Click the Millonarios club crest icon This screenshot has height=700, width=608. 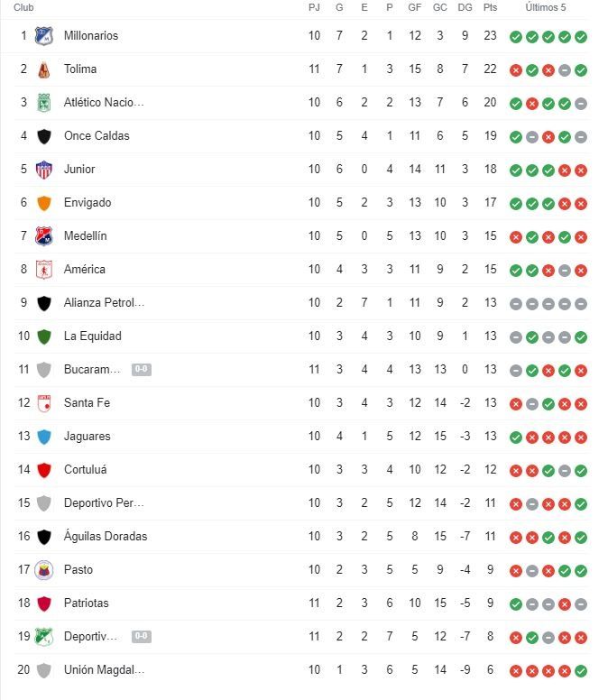43,36
